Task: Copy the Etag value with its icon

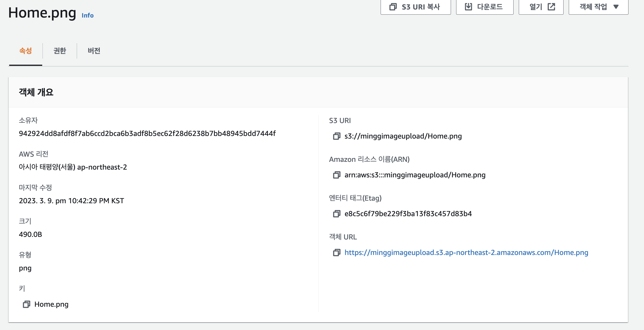Action: pyautogui.click(x=336, y=214)
